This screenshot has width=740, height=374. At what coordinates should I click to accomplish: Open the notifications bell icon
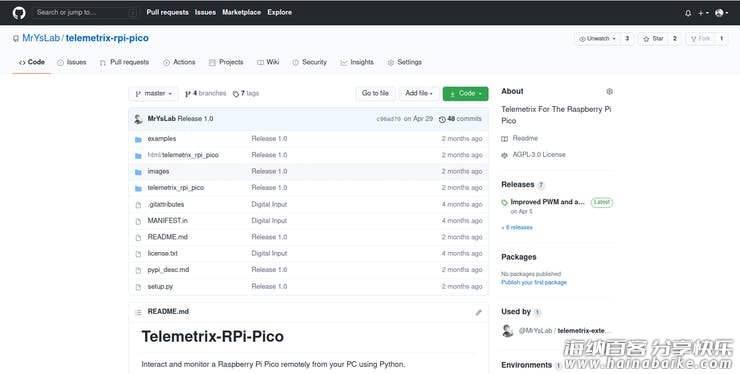(688, 13)
